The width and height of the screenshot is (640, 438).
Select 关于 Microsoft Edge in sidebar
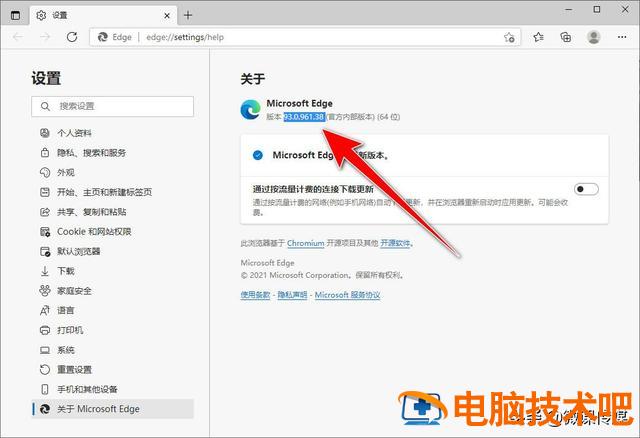(x=112, y=409)
